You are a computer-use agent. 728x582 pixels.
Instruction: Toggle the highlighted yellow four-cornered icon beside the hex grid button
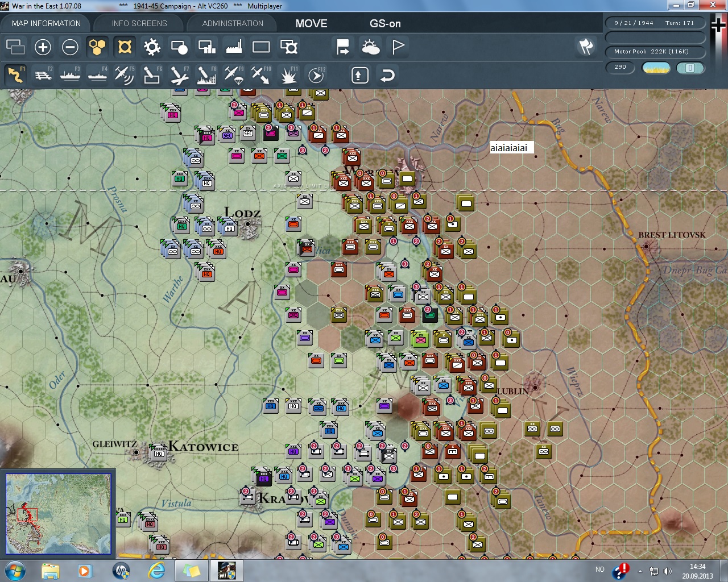(125, 47)
